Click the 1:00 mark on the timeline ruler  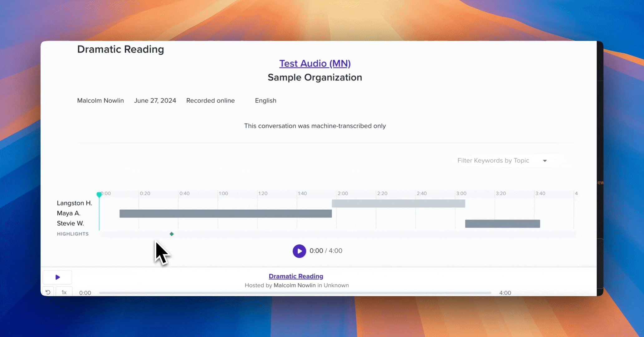tap(223, 193)
